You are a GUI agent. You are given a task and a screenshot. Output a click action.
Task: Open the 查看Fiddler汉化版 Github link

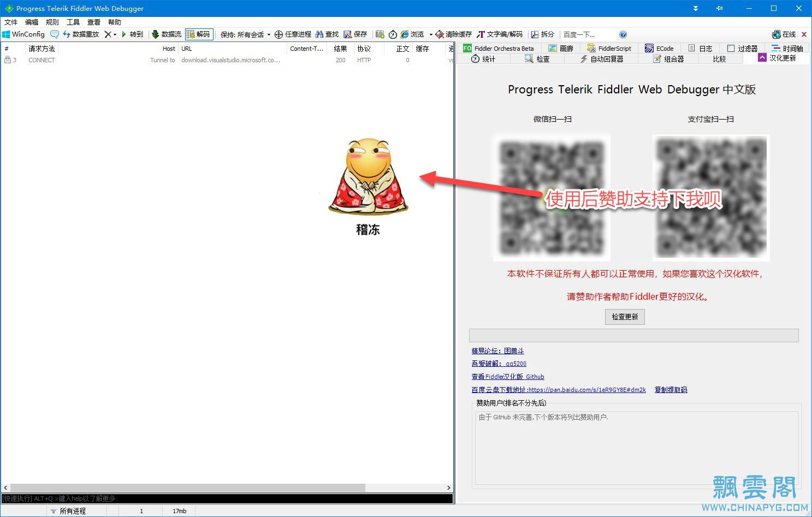click(508, 377)
